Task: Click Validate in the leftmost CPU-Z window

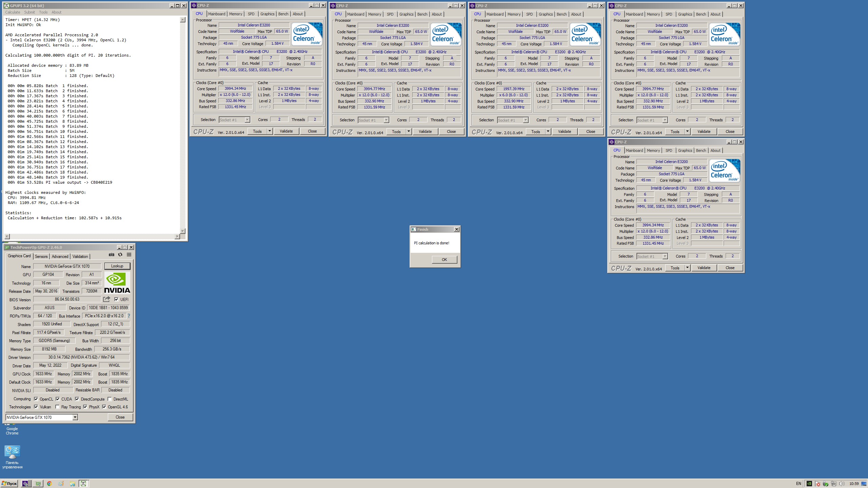Action: pos(286,131)
